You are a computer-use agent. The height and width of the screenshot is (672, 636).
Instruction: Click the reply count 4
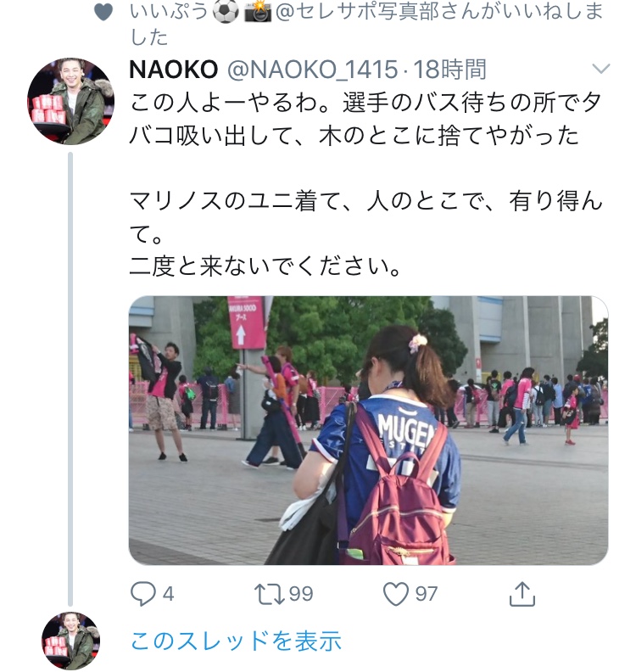[168, 594]
